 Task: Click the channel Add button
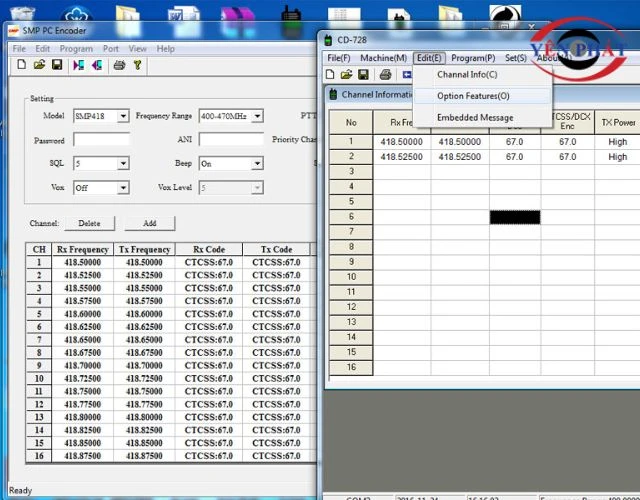click(149, 223)
